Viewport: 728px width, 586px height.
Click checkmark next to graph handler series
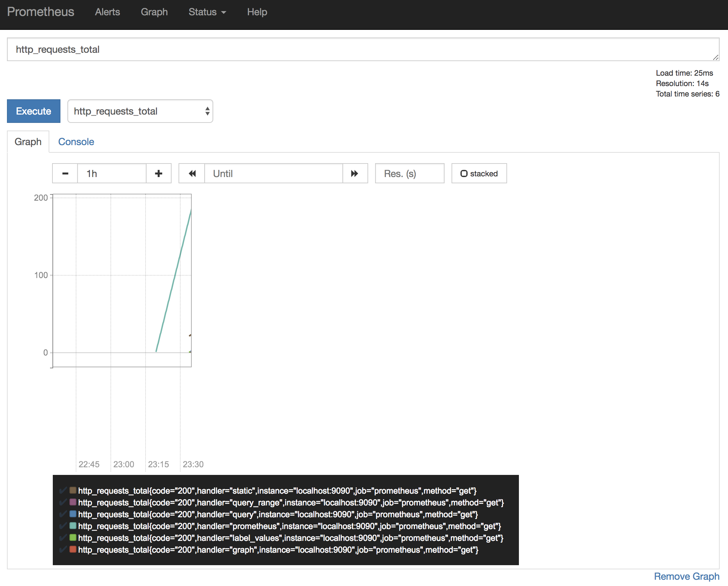pos(63,550)
